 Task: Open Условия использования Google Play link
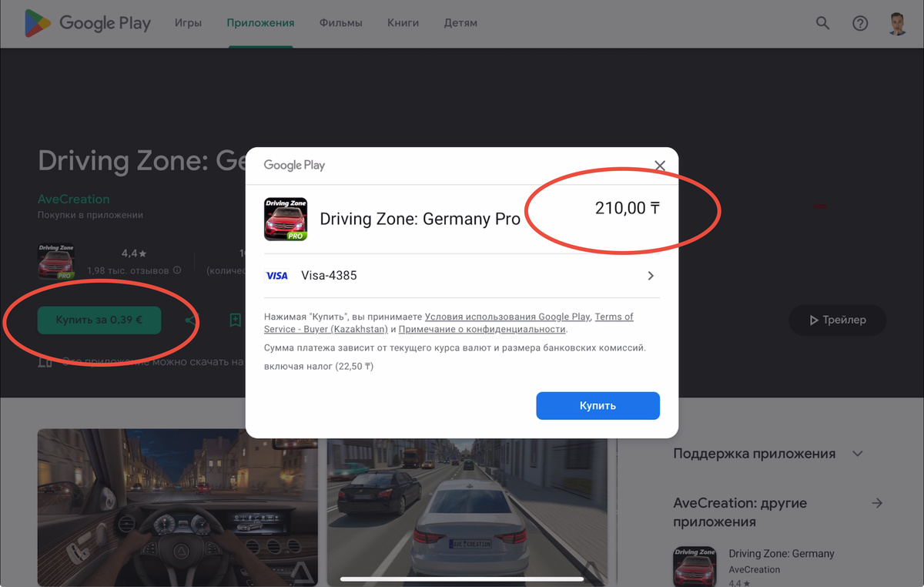tap(507, 317)
